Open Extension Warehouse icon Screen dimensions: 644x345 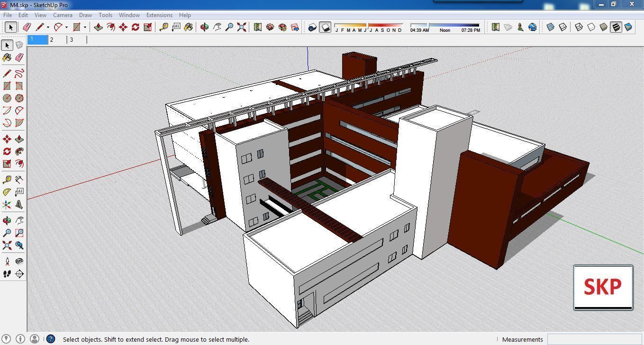point(282,27)
